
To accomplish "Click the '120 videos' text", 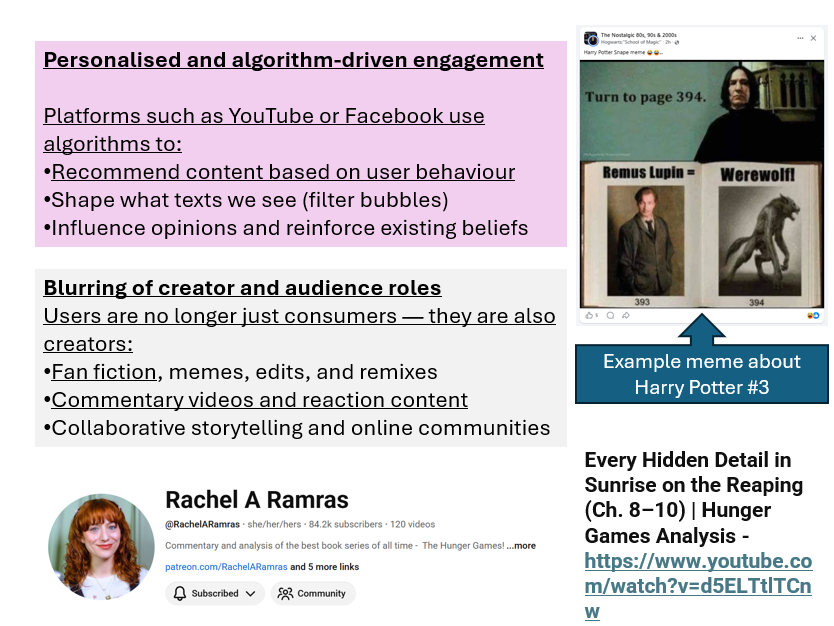I will pyautogui.click(x=412, y=524).
